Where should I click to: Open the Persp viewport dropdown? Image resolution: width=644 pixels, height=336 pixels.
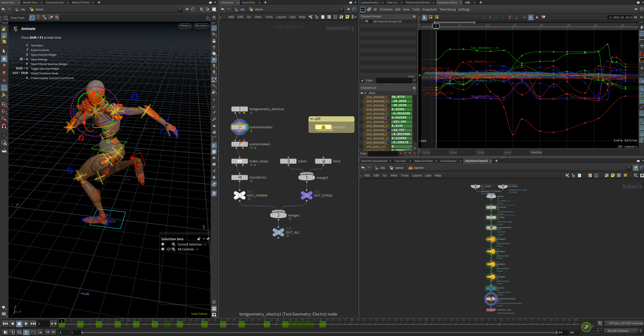[x=185, y=26]
